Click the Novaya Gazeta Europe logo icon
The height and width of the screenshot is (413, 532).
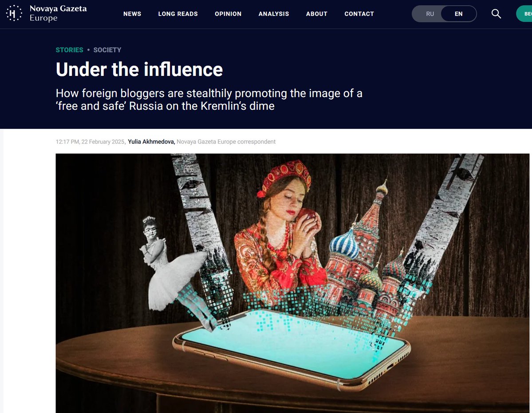[x=14, y=13]
